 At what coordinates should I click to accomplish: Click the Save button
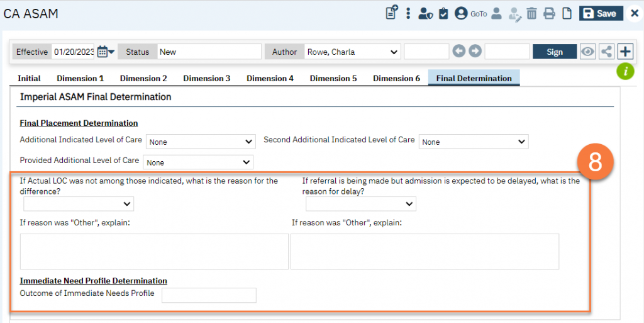[x=601, y=13]
